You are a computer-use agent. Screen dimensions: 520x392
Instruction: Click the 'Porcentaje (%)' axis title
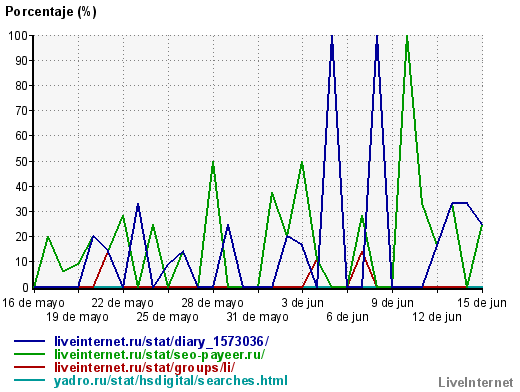point(51,12)
